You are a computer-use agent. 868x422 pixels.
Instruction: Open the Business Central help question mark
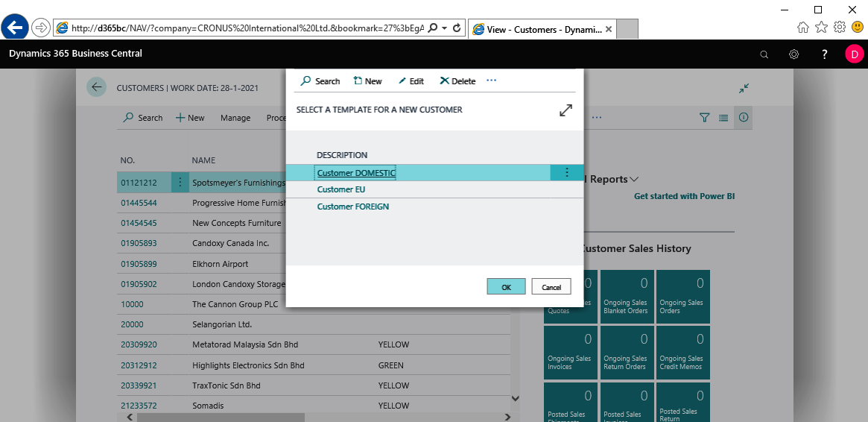pyautogui.click(x=824, y=54)
